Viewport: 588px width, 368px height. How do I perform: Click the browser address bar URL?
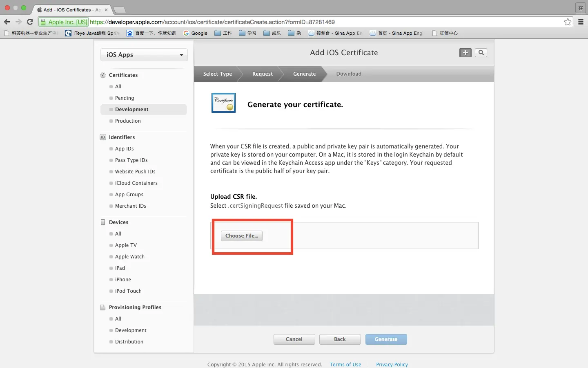click(x=212, y=22)
